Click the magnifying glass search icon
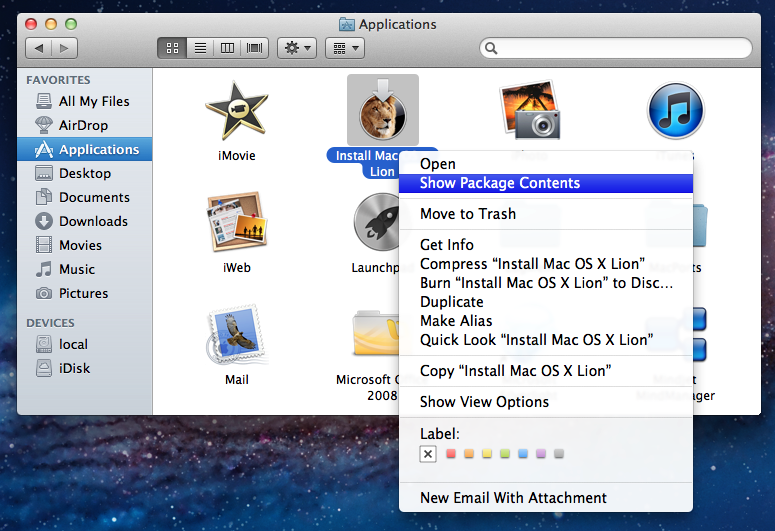This screenshot has width=775, height=531. (491, 48)
